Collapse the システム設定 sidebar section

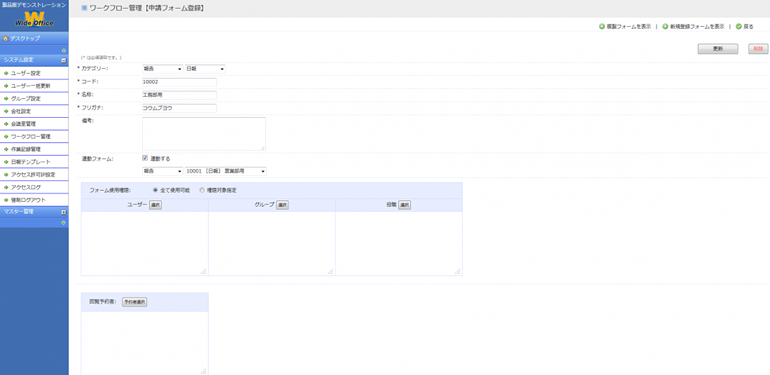[63, 60]
